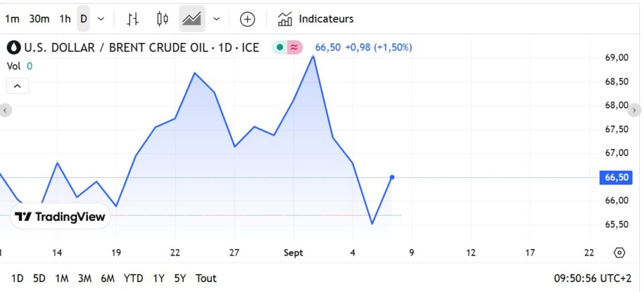
Task: Click the 09:50:56 UTC+2 timezone
Action: pos(592,278)
